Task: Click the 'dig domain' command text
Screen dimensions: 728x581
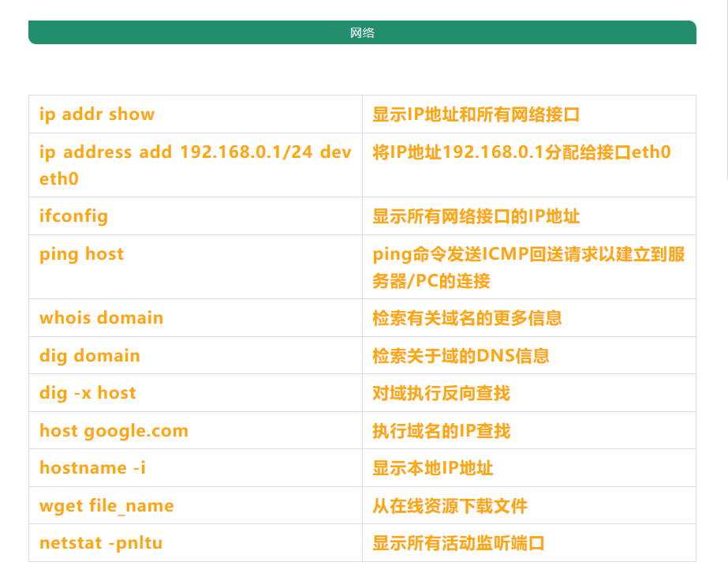Action: point(89,356)
